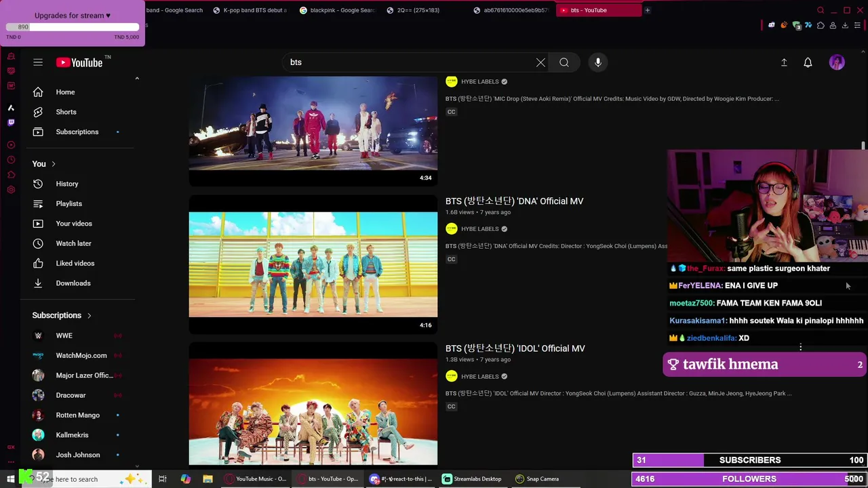Open the Discord react-to-this window on taskbar
868x488 pixels.
tap(401, 479)
